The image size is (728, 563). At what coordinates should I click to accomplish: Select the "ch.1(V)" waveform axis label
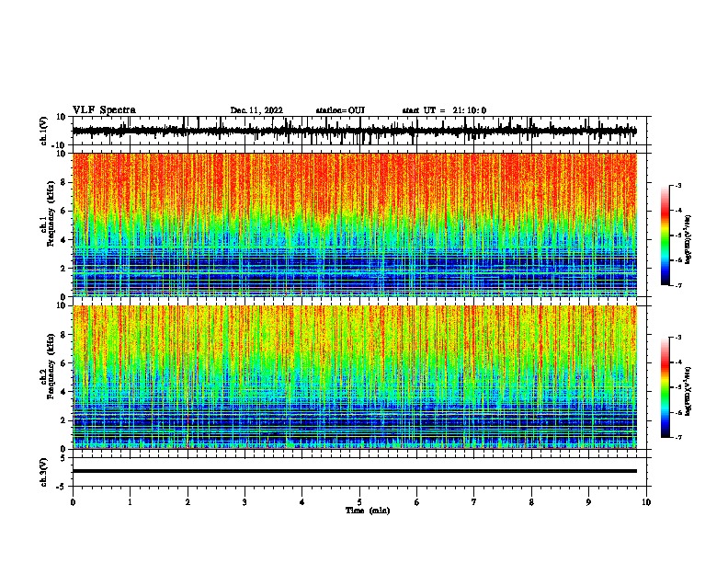[x=44, y=131]
